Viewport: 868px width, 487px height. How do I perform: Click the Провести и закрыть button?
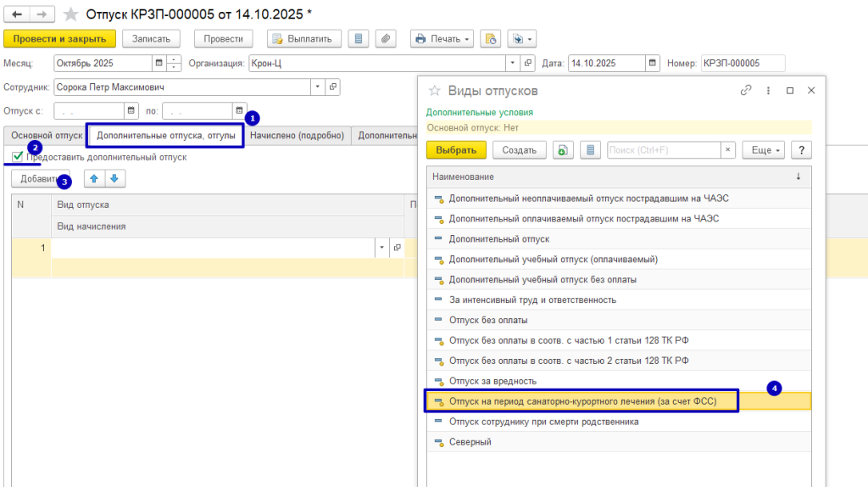[x=59, y=39]
